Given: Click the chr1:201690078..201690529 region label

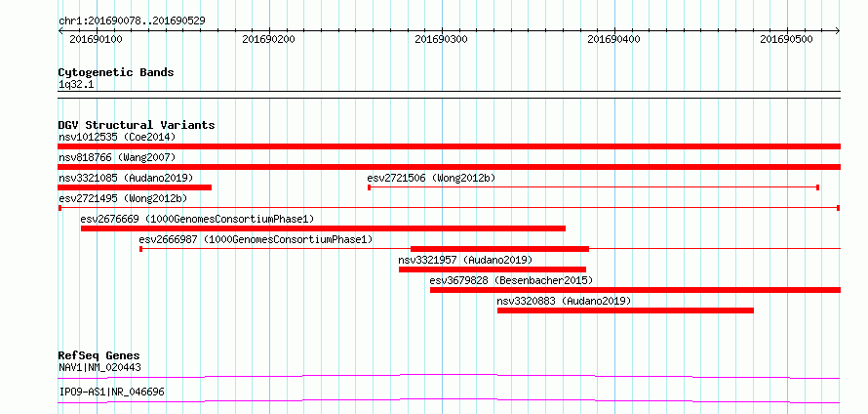Looking at the screenshot, I should (132, 21).
